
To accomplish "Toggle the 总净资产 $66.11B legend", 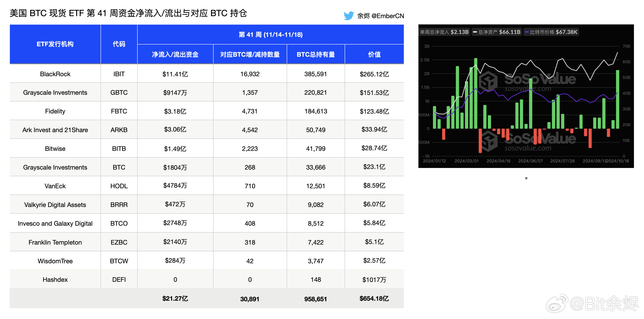I will (497, 32).
